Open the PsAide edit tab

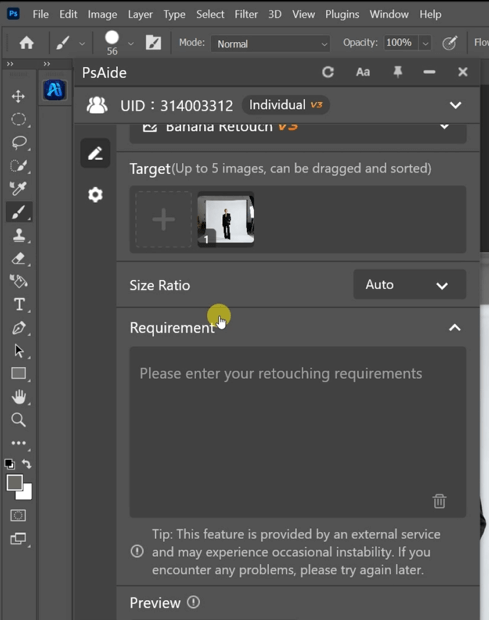click(95, 153)
